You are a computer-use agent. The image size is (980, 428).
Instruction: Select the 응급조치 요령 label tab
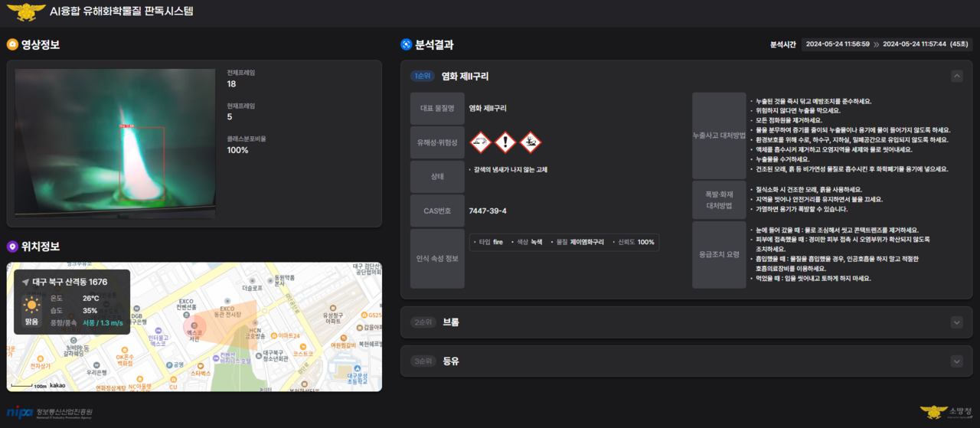[x=719, y=254]
